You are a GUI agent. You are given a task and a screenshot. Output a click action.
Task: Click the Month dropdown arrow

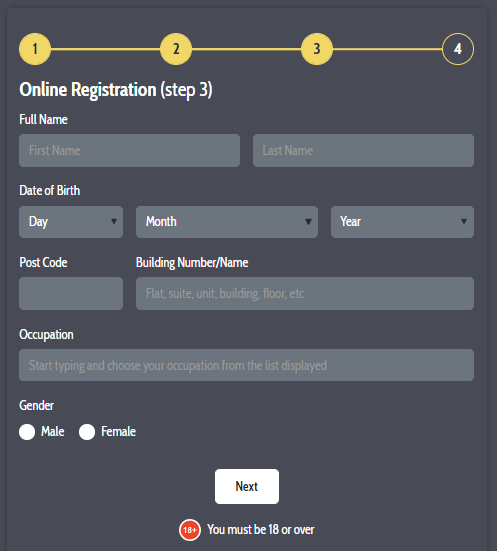[x=308, y=222]
